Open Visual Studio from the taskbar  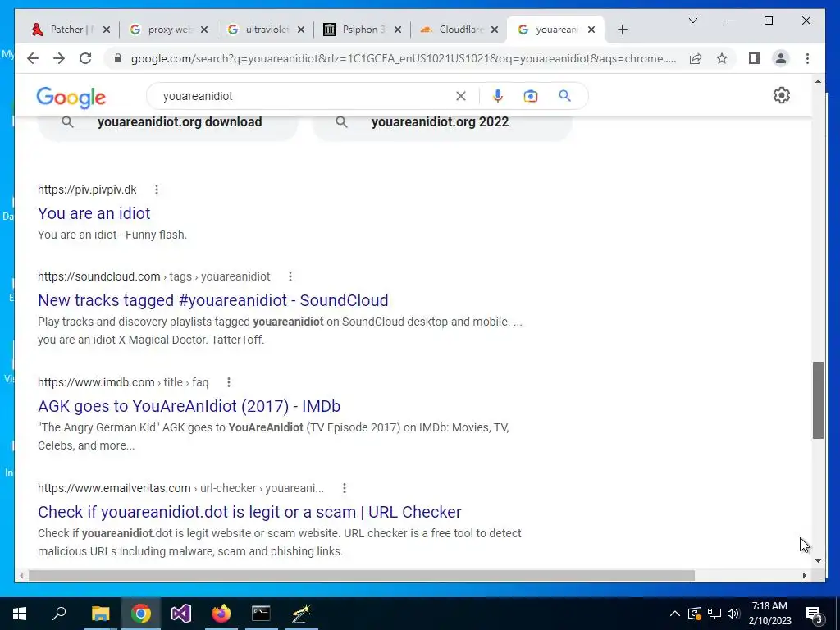181,614
